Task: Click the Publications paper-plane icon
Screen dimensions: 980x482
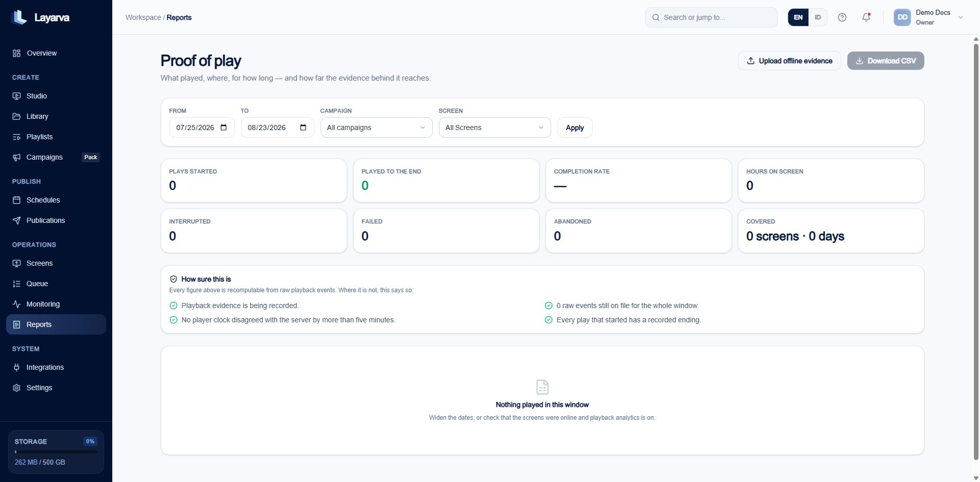Action: [17, 220]
